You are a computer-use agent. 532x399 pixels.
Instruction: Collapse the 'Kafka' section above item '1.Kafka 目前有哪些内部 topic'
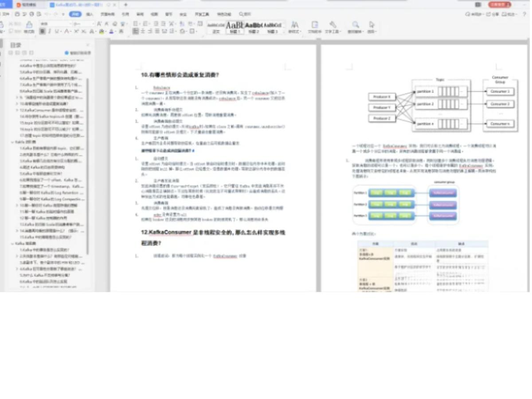12,142
